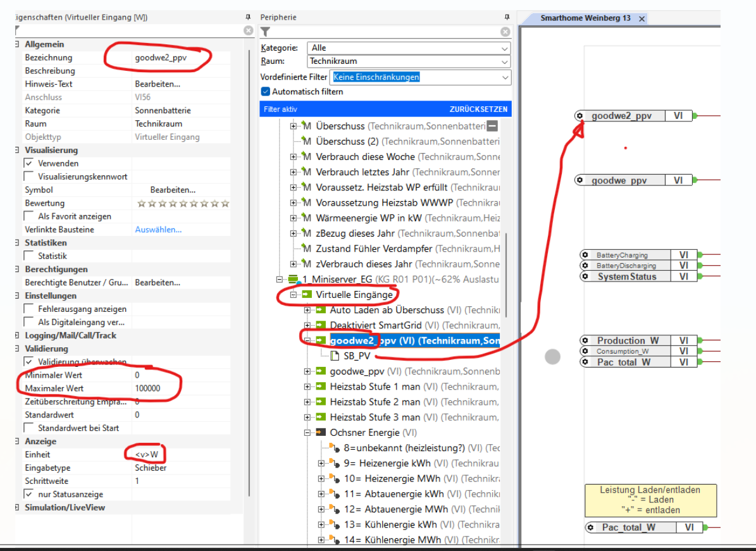Collapse the Virtuelle Eingänge tree node
The height and width of the screenshot is (551, 756).
293,295
